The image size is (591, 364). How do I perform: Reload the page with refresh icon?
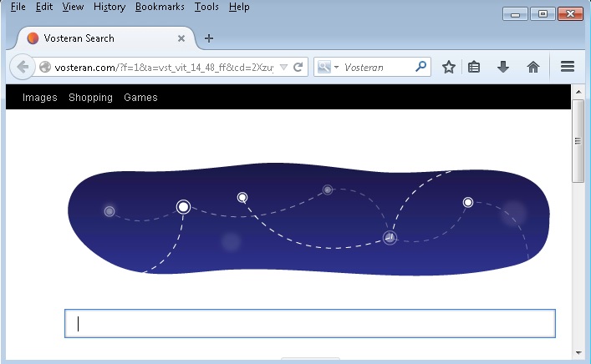[x=298, y=68]
